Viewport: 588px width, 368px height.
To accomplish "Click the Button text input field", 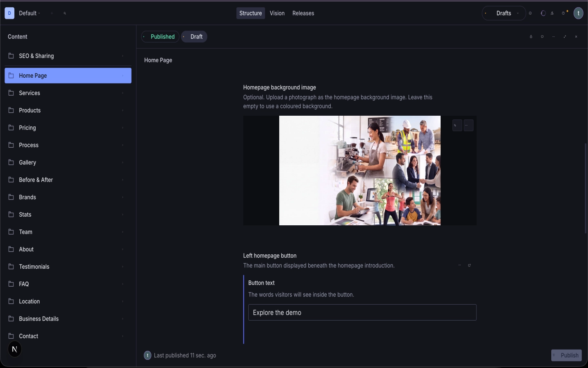I will 362,312.
